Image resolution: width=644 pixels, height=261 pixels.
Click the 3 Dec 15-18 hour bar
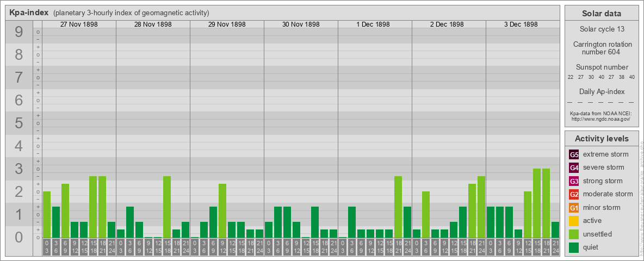click(x=537, y=203)
